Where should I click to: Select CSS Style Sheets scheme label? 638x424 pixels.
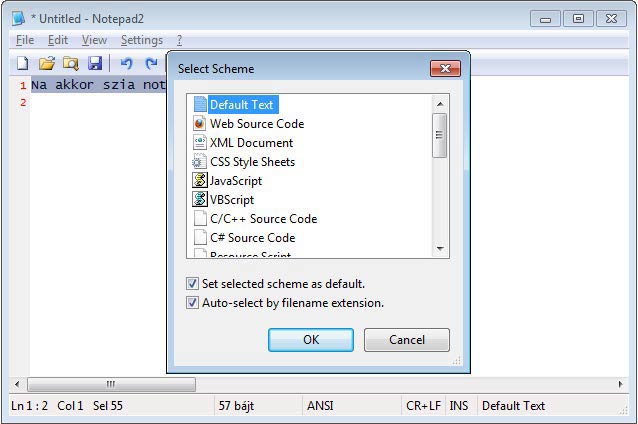pyautogui.click(x=252, y=162)
